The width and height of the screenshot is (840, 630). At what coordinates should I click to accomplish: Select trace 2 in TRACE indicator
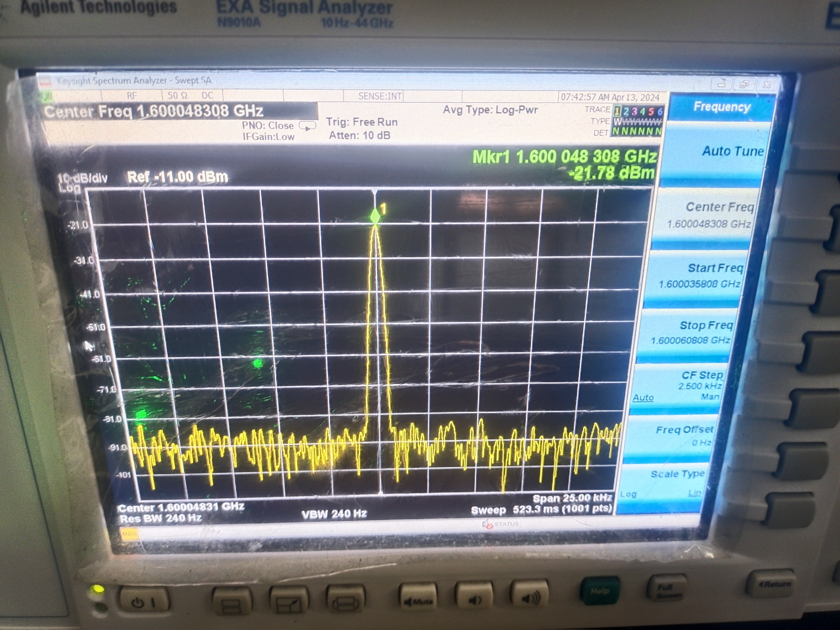tap(626, 111)
